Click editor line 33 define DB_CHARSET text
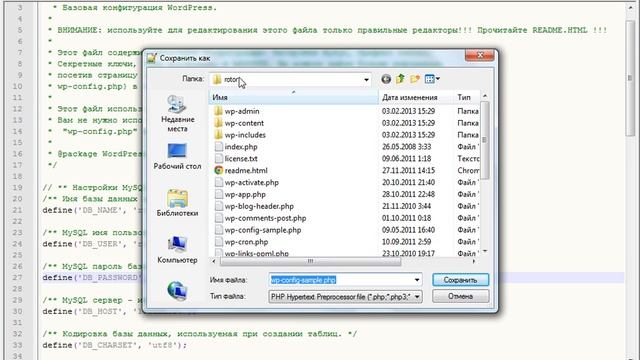 click(114, 345)
